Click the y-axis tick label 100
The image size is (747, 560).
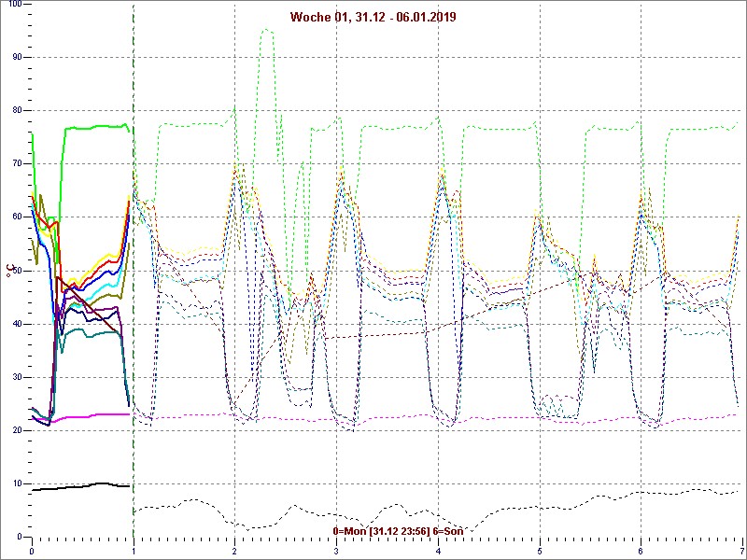pyautogui.click(x=14, y=5)
